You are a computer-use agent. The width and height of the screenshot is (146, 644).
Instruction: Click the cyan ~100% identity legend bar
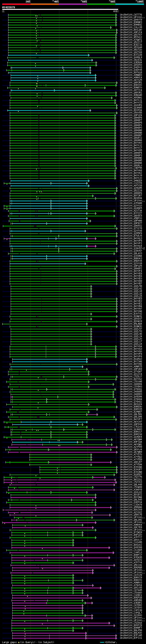coord(130,4)
